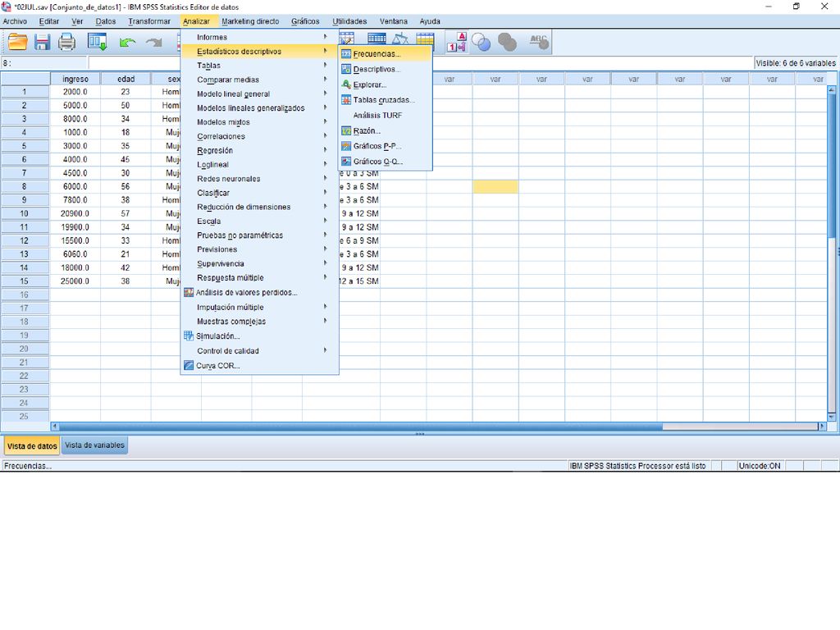Open the Ayuda menu
This screenshot has width=840, height=630.
(x=430, y=21)
